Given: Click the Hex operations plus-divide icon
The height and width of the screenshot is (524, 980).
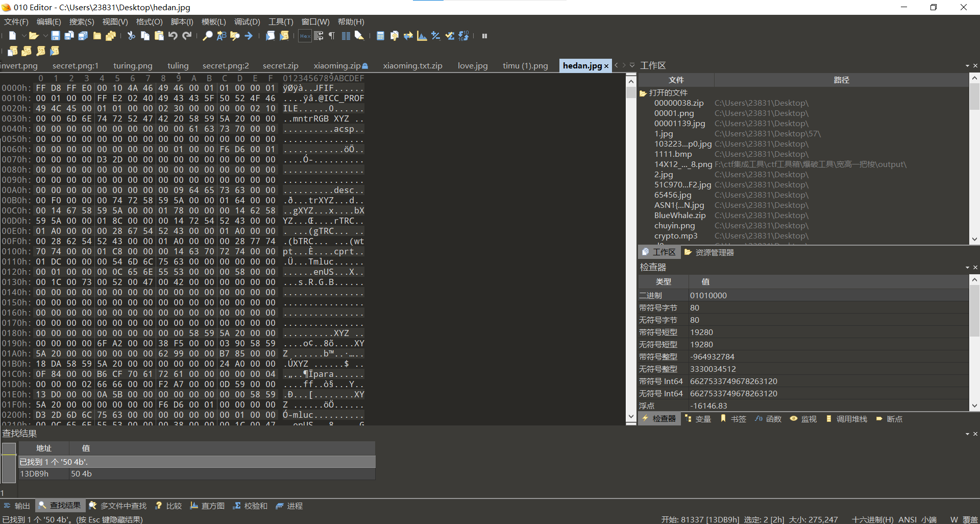Looking at the screenshot, I should tap(435, 36).
